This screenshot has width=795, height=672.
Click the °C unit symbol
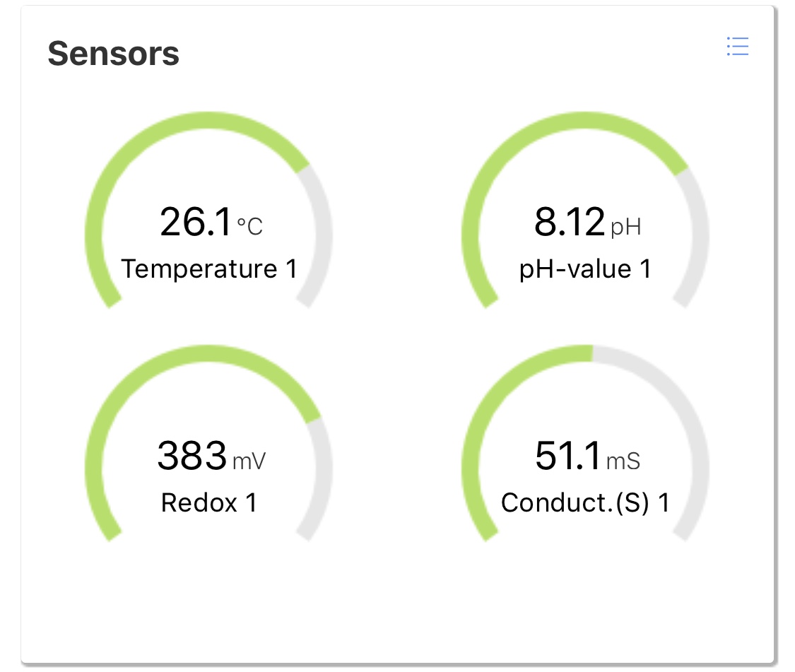point(250,226)
